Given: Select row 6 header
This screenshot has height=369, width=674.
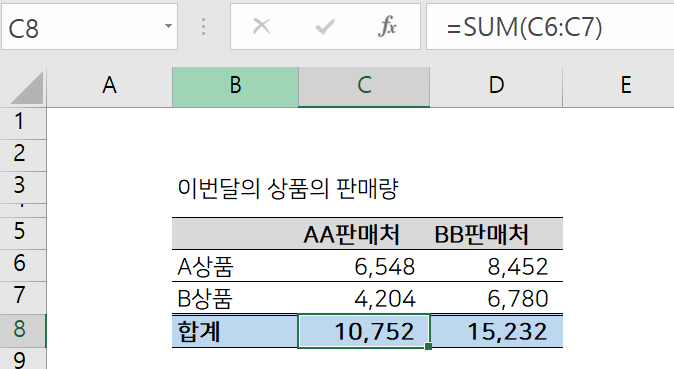Looking at the screenshot, I should pyautogui.click(x=23, y=265).
